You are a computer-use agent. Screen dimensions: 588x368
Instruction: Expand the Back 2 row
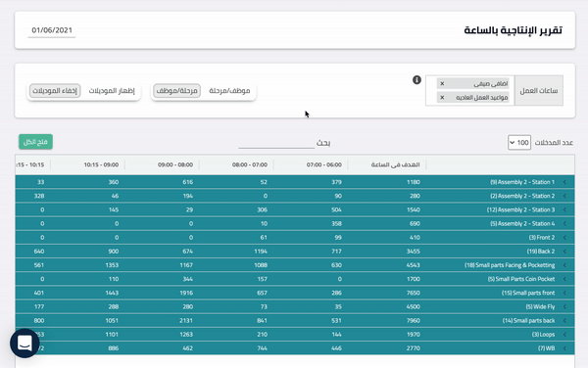[564, 252]
